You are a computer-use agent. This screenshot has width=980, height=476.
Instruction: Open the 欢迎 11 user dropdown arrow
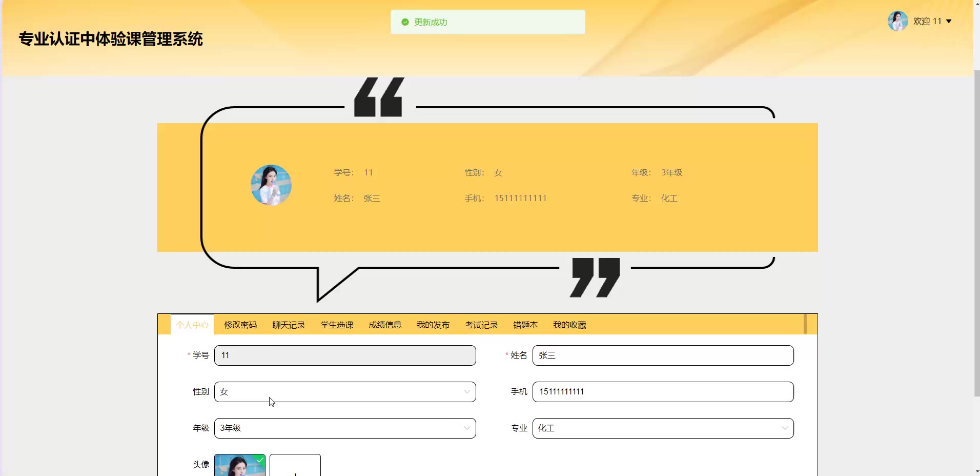pyautogui.click(x=949, y=22)
